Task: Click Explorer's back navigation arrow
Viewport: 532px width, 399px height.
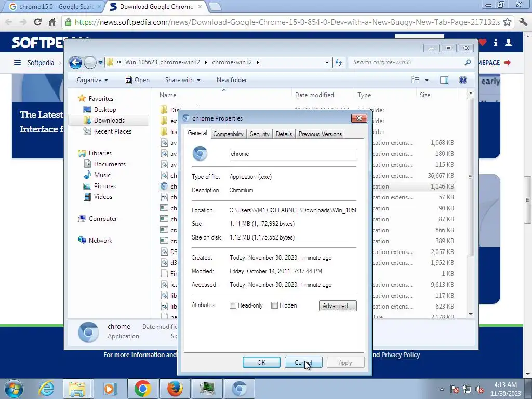Action: (x=75, y=62)
